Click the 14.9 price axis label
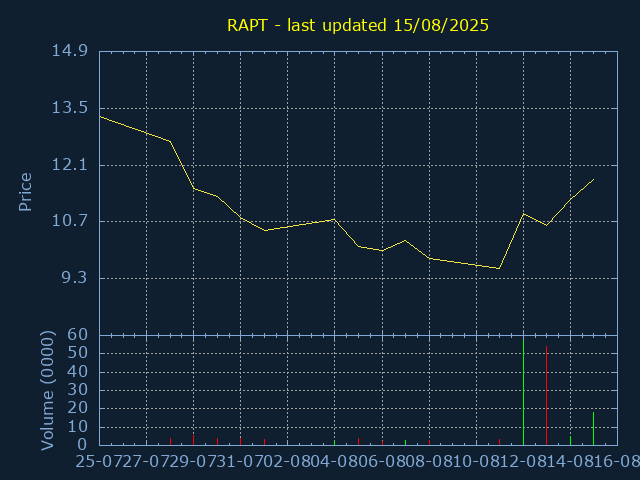 coord(69,51)
